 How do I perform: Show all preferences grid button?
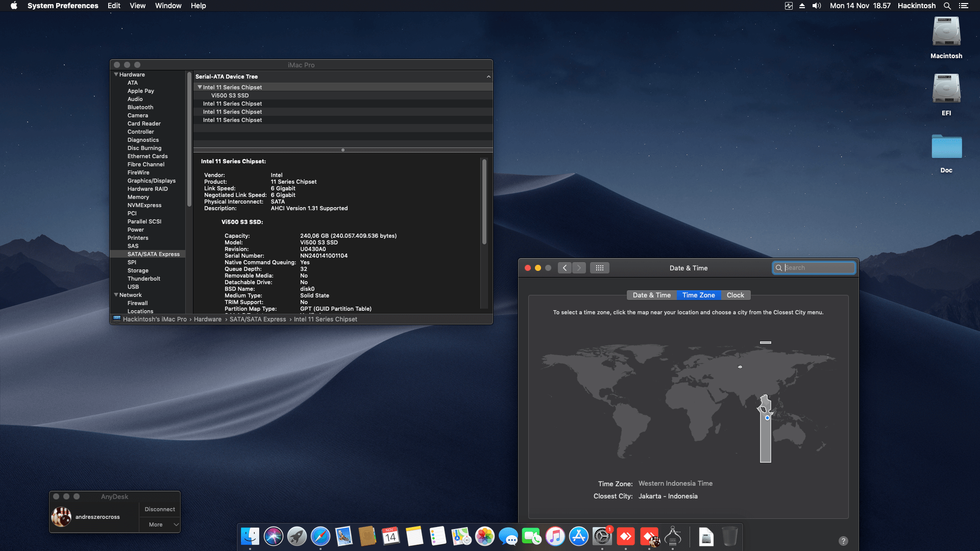click(600, 268)
